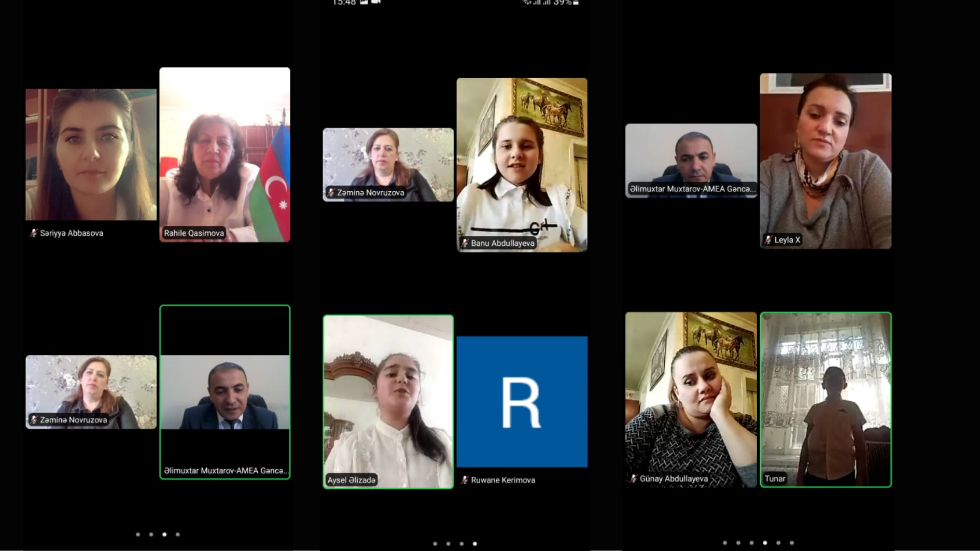Image resolution: width=980 pixels, height=551 pixels.
Task: Go to first page dot below Səriyyə Abbasova's panel
Action: pos(138,534)
